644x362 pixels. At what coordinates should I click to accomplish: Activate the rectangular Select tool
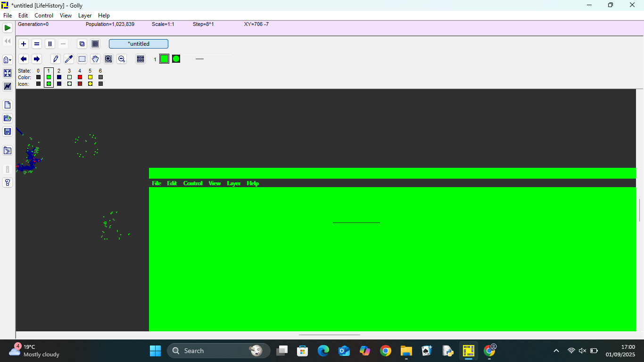pos(82,59)
